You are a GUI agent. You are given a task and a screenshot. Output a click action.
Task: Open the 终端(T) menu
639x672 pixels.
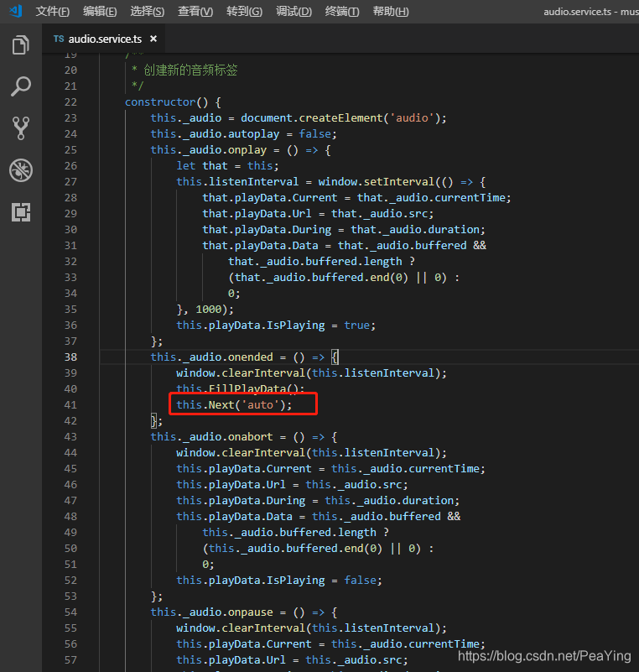coord(342,11)
